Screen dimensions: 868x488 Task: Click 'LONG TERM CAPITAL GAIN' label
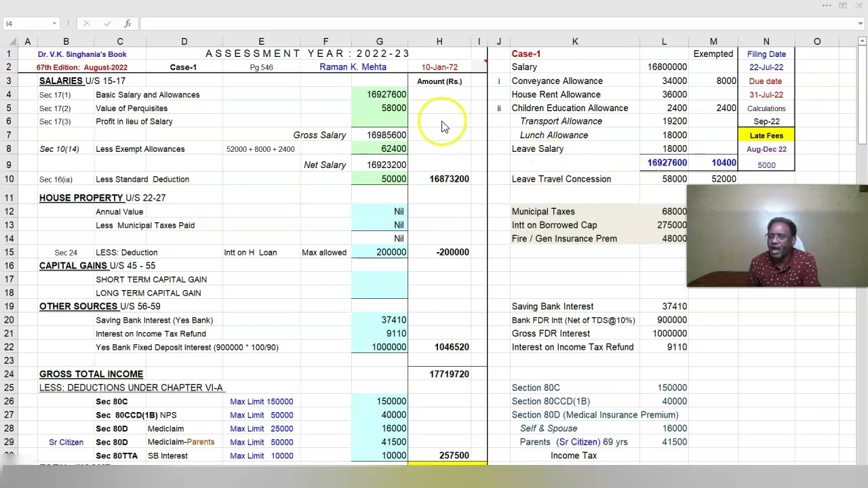[149, 293]
